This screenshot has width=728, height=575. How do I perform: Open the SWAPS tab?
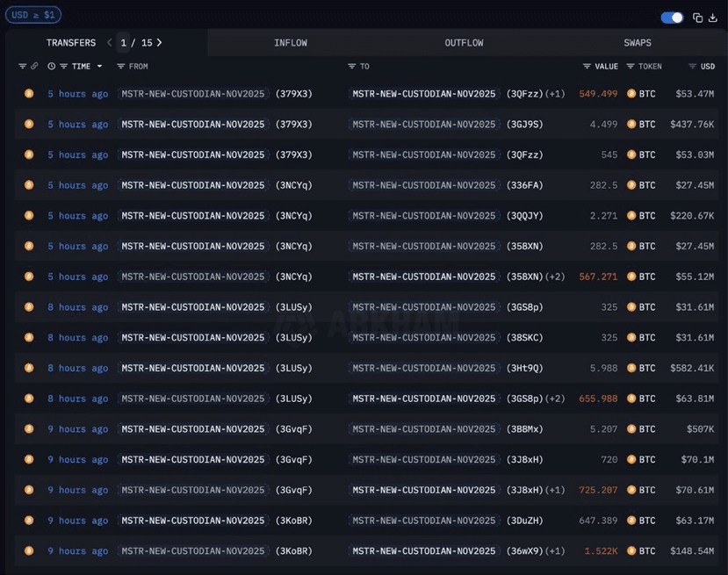637,42
